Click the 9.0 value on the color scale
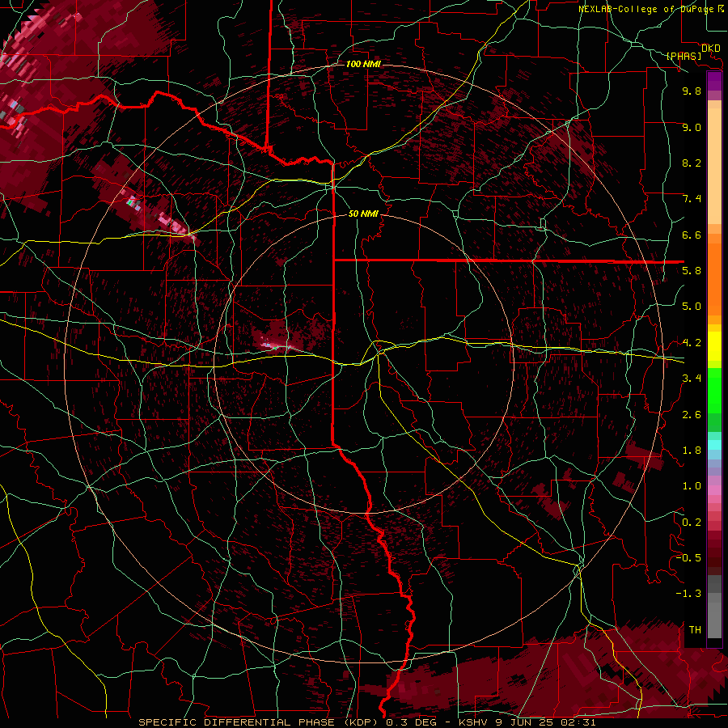The image size is (728, 728). 692,127
